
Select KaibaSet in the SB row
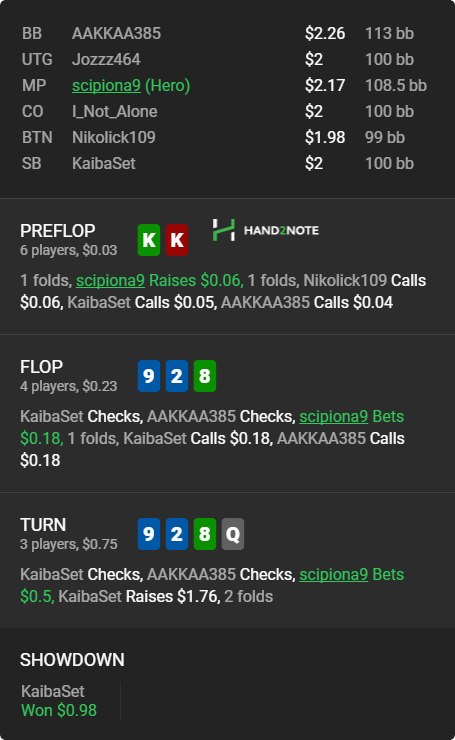[103, 163]
